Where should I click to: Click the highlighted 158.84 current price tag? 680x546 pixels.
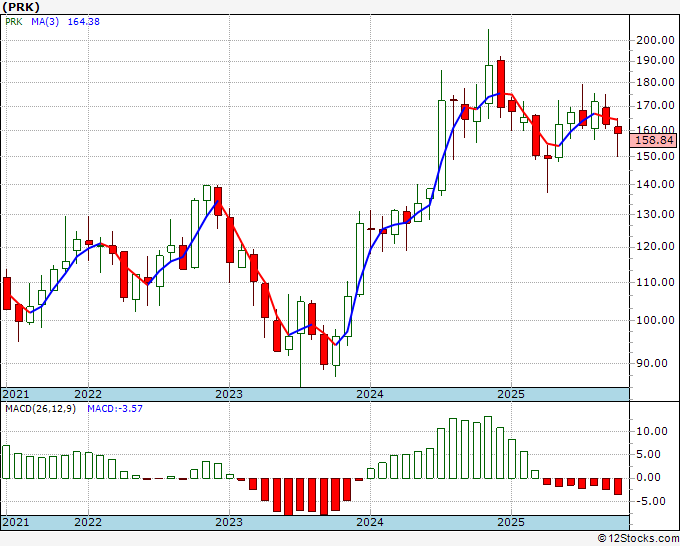[x=655, y=141]
